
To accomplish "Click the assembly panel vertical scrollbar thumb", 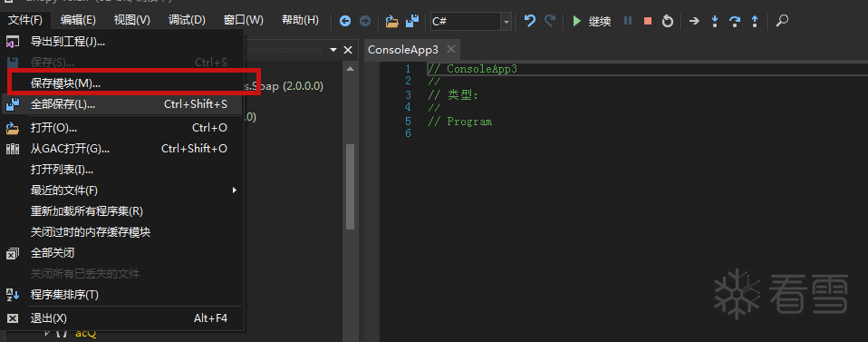I will (350, 187).
